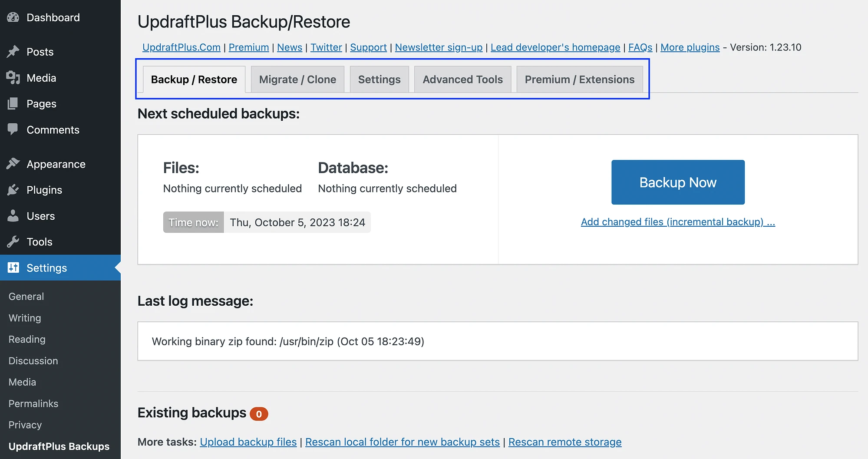Open Permalinks settings submenu item
This screenshot has height=459, width=868.
[33, 403]
